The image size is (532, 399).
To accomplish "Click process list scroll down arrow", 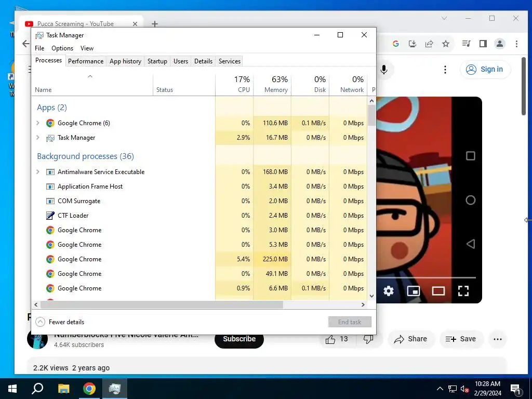I will click(371, 296).
